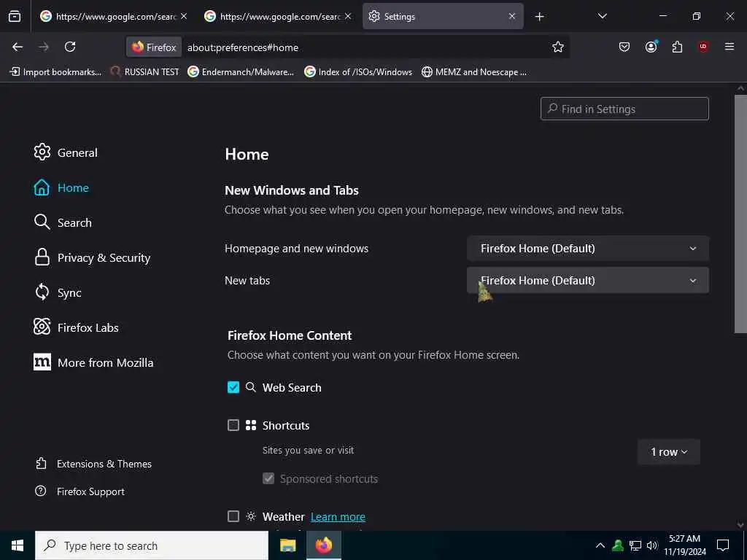Uncheck the Web Search checkbox
The height and width of the screenshot is (560, 747).
233,387
